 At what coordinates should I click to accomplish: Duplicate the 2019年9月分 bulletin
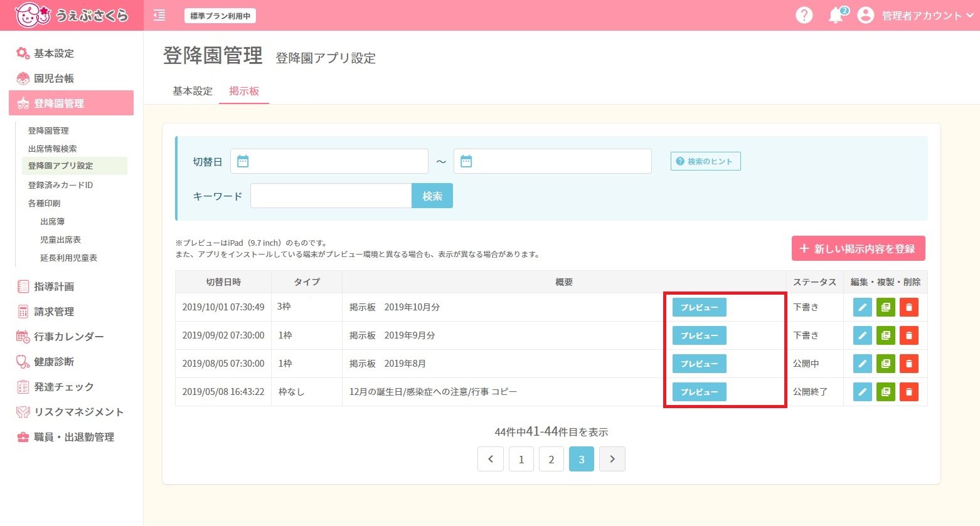(886, 335)
